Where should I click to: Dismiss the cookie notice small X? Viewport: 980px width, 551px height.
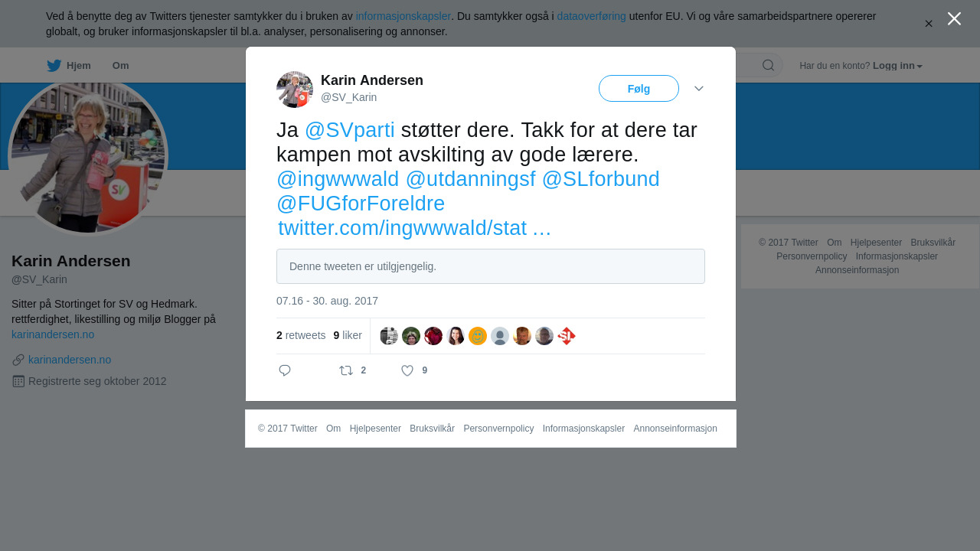tap(929, 24)
